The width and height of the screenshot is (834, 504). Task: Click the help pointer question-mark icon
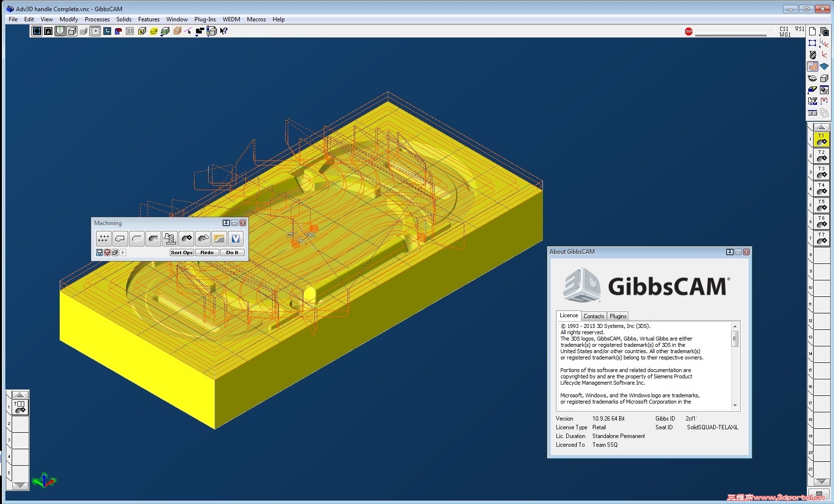(x=224, y=31)
